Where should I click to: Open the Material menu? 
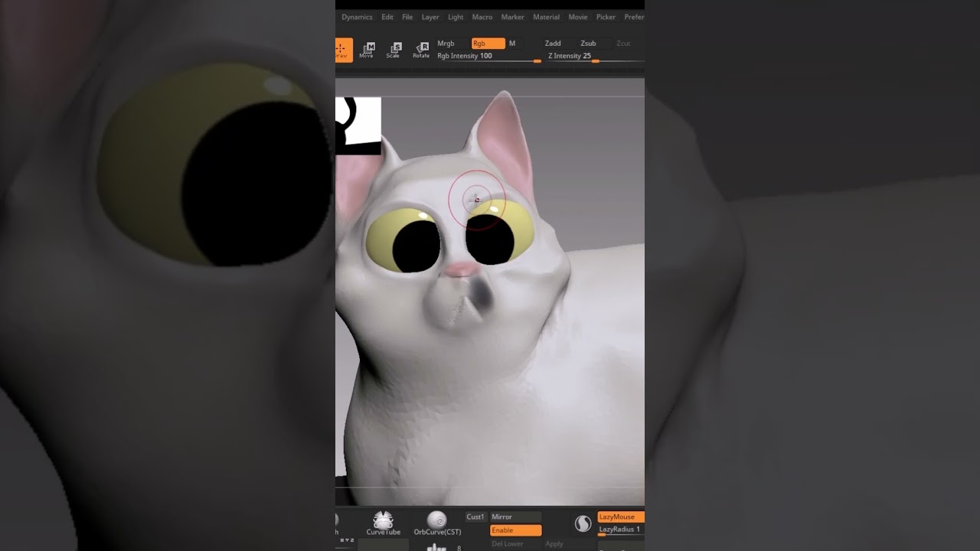point(547,17)
